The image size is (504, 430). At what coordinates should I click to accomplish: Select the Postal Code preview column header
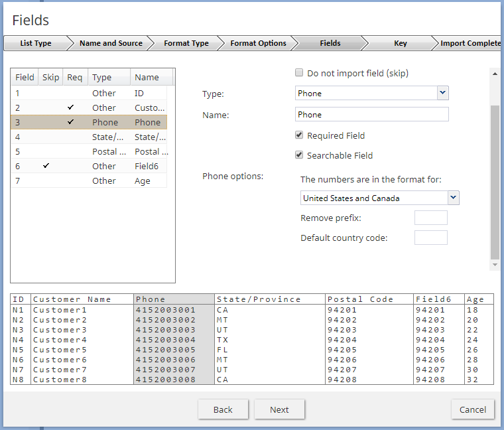pos(369,299)
